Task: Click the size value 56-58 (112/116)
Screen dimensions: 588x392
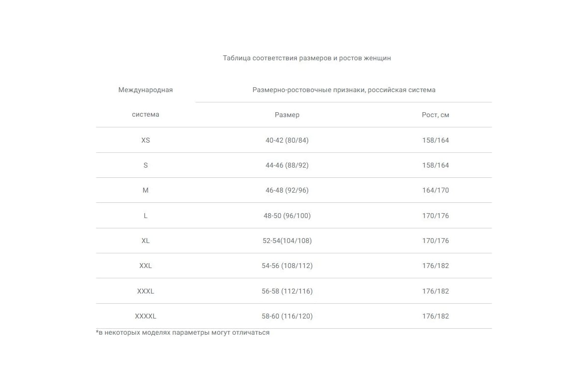Action: pyautogui.click(x=287, y=291)
